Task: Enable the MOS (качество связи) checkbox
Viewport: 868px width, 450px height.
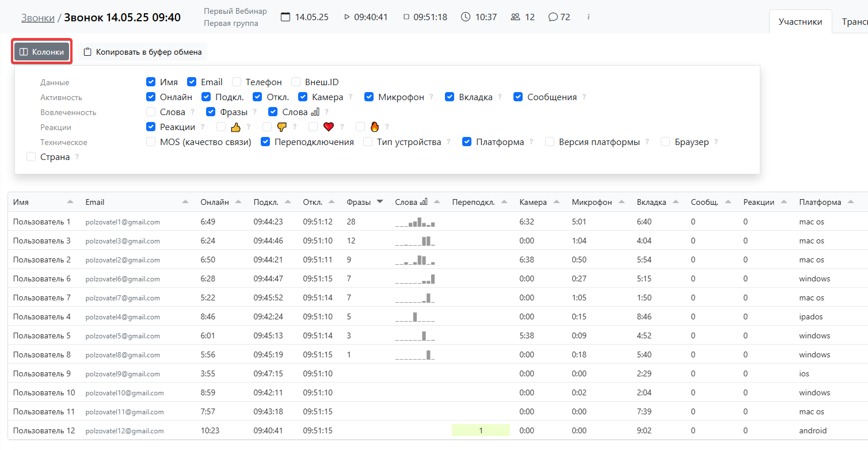Action: [x=151, y=142]
